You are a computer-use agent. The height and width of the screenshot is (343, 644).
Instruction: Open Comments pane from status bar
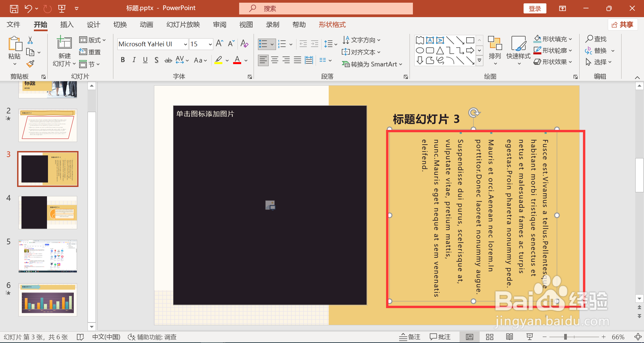pyautogui.click(x=440, y=337)
